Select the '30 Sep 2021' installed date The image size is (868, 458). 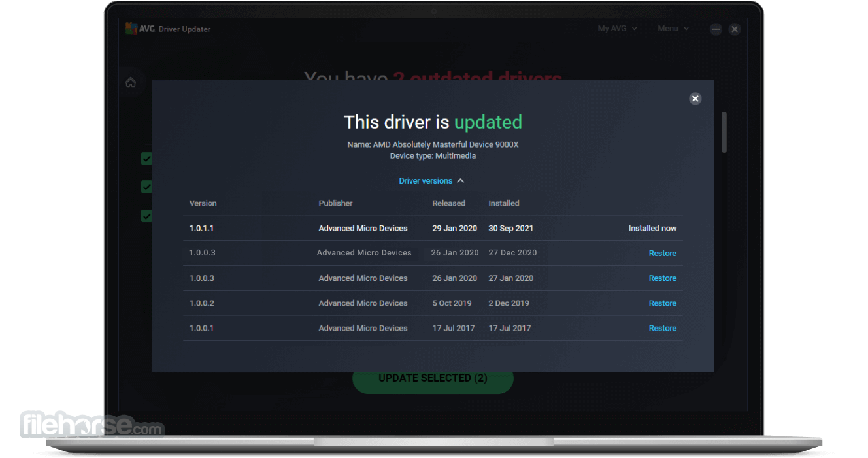coord(511,229)
